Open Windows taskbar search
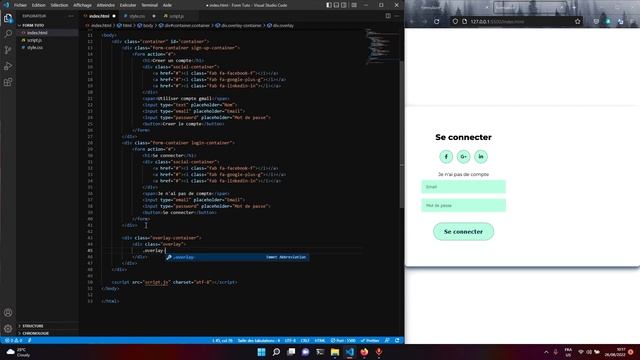 click(276, 352)
